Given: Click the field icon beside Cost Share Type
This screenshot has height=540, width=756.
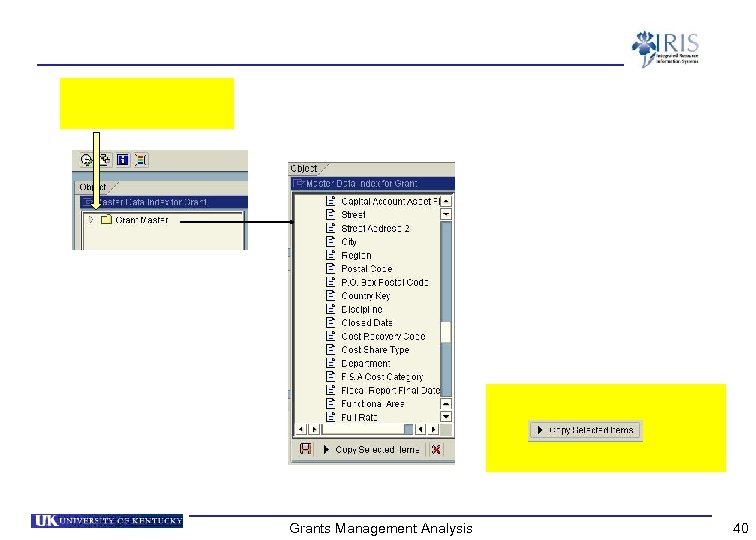Looking at the screenshot, I should (x=330, y=350).
